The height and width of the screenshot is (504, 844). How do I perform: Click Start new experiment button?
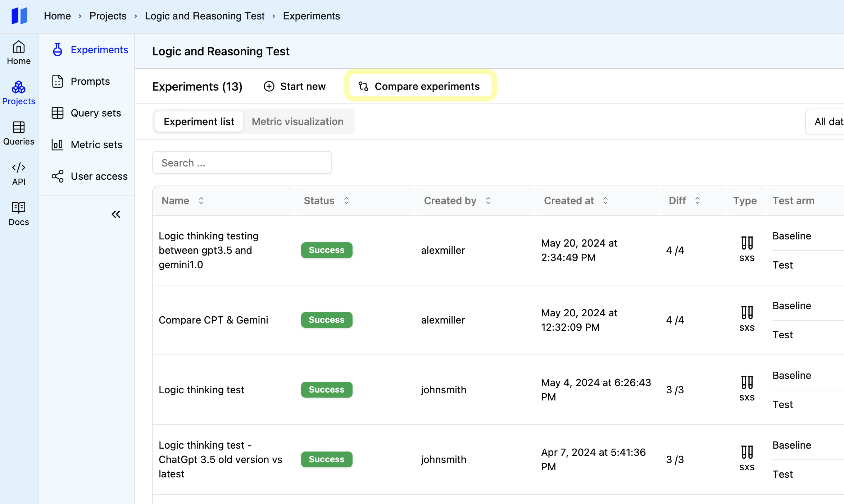[x=295, y=86]
